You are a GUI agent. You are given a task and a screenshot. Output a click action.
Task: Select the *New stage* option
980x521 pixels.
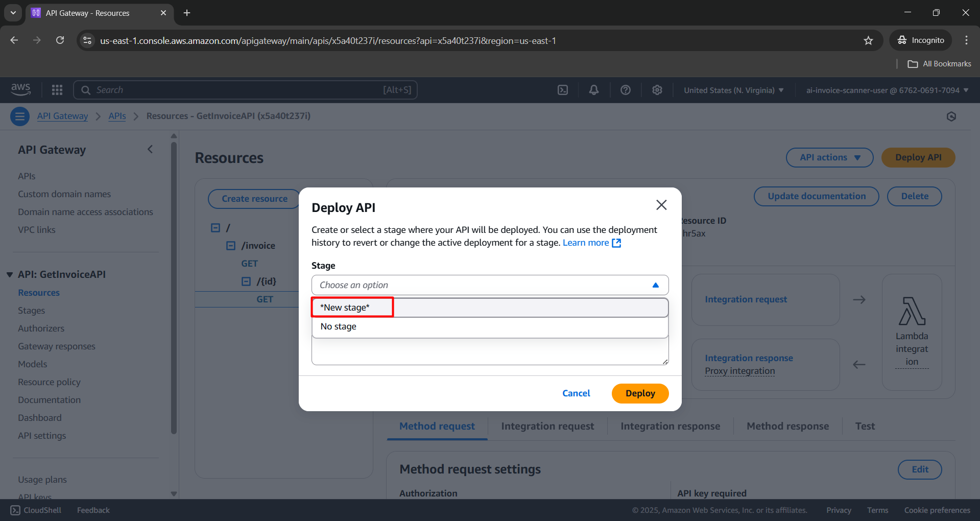click(345, 307)
